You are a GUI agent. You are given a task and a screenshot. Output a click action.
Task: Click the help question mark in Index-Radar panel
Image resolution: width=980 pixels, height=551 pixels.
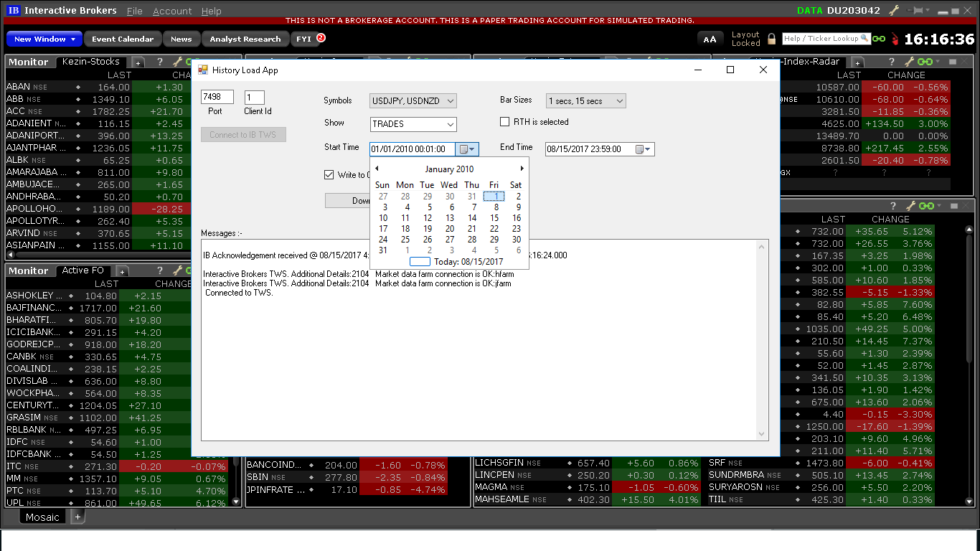click(892, 62)
